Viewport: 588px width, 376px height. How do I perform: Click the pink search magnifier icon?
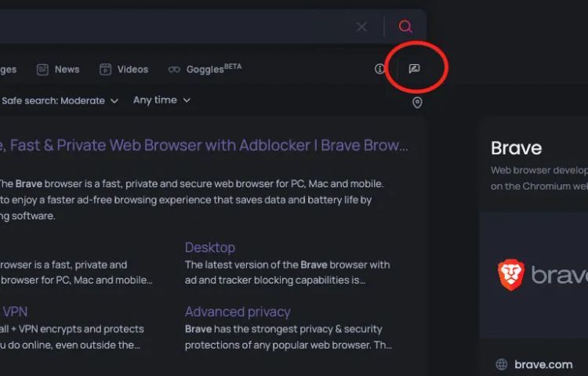[405, 26]
